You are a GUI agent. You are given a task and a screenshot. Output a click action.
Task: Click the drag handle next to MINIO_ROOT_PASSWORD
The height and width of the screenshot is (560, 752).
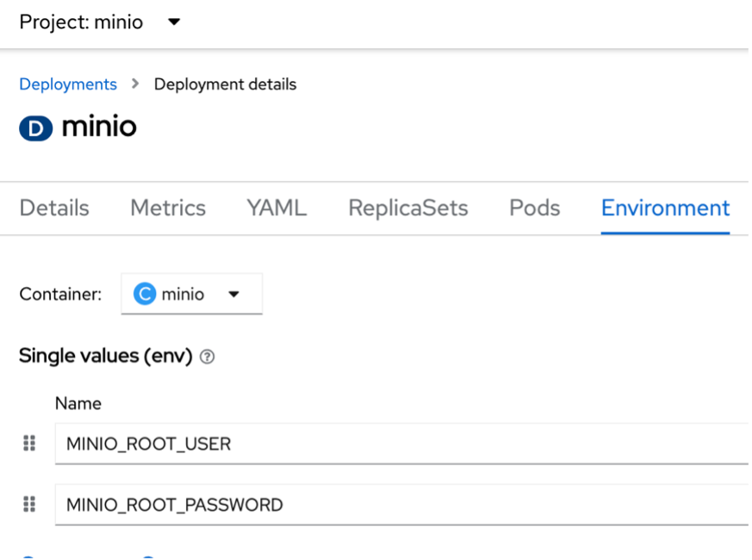29,505
